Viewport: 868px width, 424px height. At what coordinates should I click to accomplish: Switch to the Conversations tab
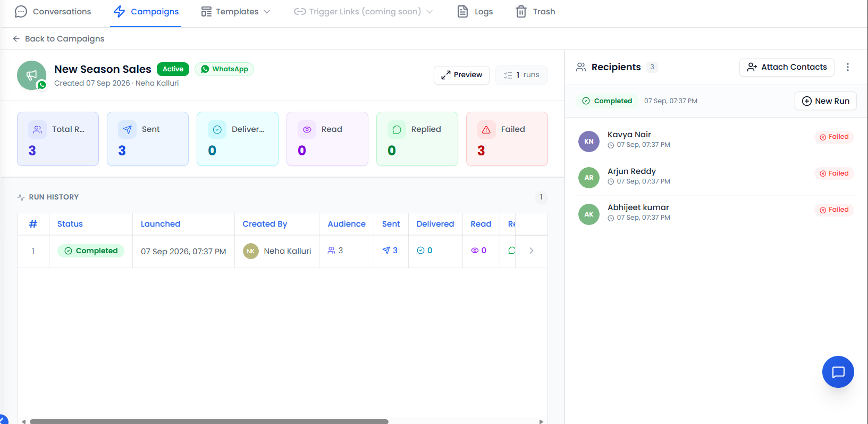(x=53, y=12)
